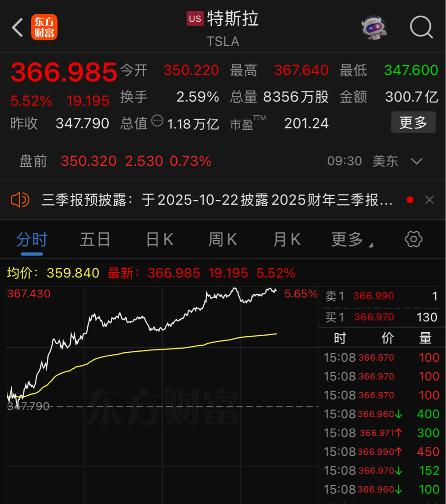Select the trade row with volume 152
The image size is (446, 504).
[382, 471]
